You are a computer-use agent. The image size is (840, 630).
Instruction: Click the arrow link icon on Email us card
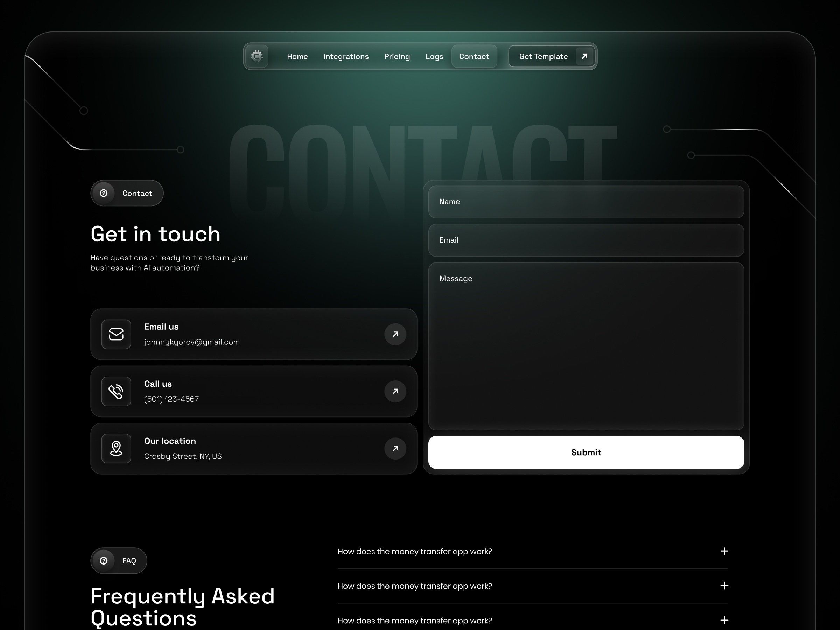pyautogui.click(x=394, y=334)
